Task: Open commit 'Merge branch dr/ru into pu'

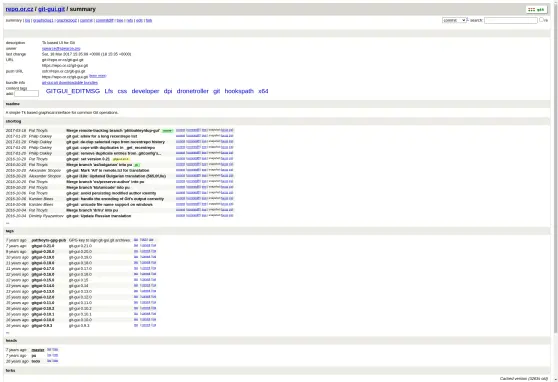Action: coord(92,210)
